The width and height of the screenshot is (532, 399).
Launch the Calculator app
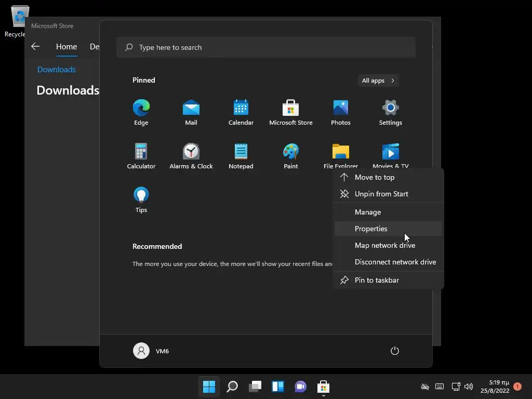click(x=141, y=156)
